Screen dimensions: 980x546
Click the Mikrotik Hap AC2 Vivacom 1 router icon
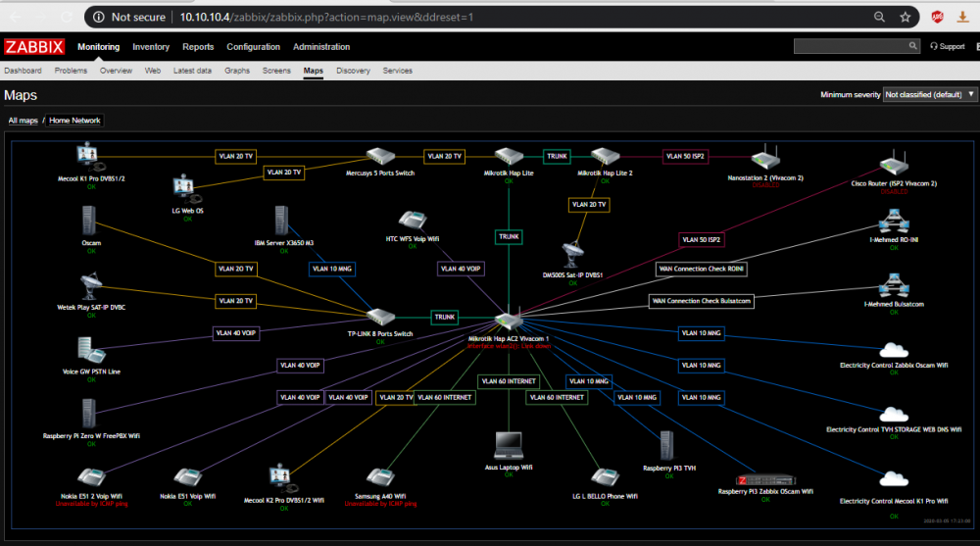(x=509, y=318)
